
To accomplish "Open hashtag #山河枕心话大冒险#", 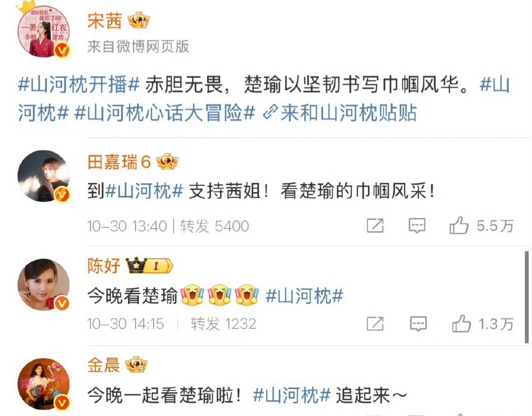I will 165,112.
